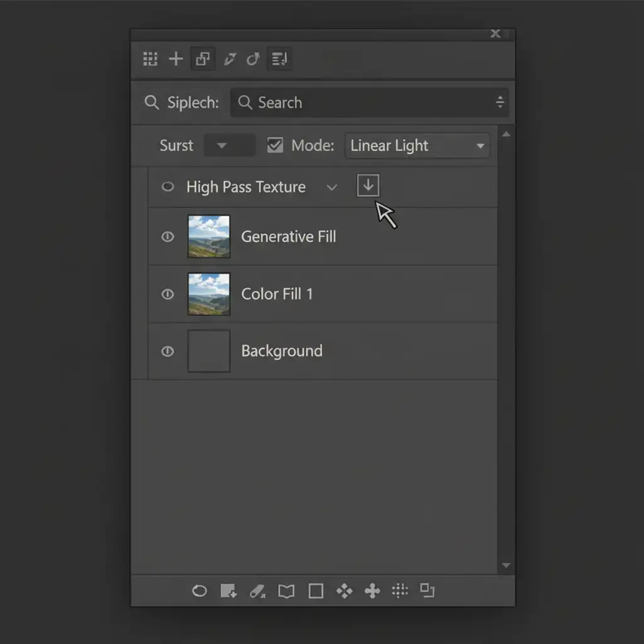Click the overlapping squares icon in top toolbar
The width and height of the screenshot is (644, 644).
coord(203,59)
